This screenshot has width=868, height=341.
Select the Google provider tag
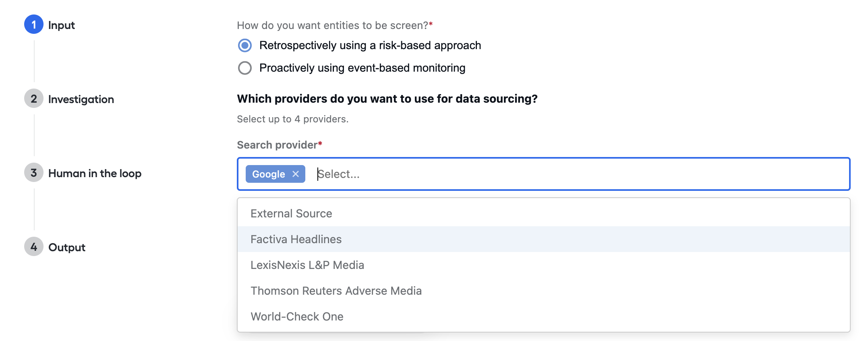click(269, 174)
